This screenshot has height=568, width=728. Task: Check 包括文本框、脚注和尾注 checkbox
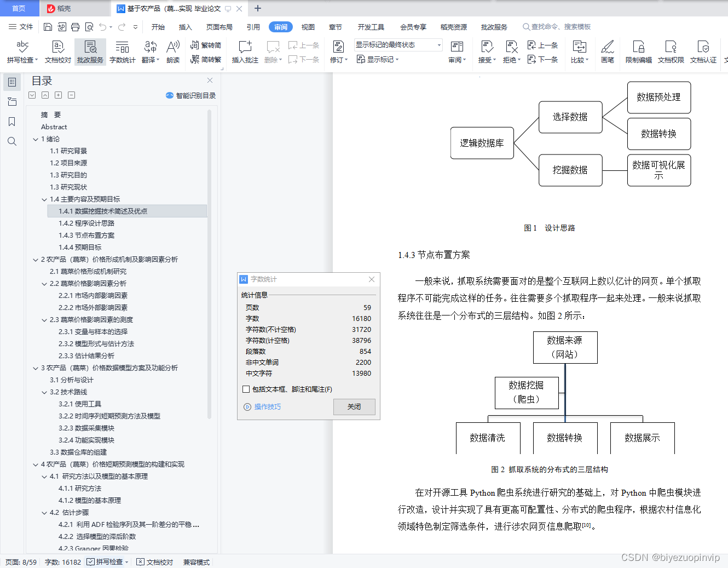[x=246, y=389]
